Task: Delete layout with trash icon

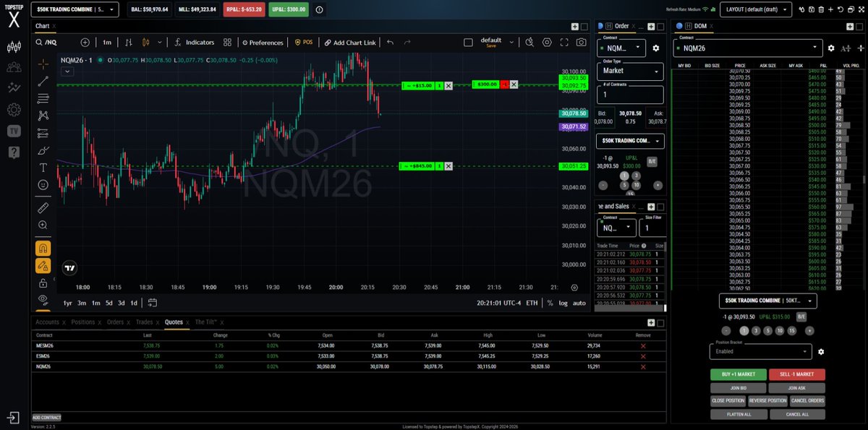Action: (820, 9)
